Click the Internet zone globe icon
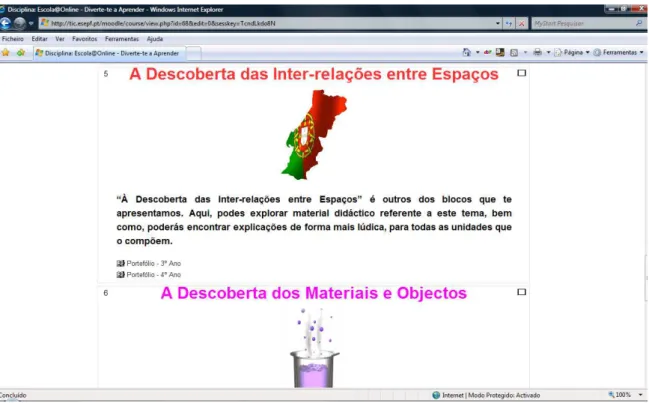 pyautogui.click(x=436, y=396)
